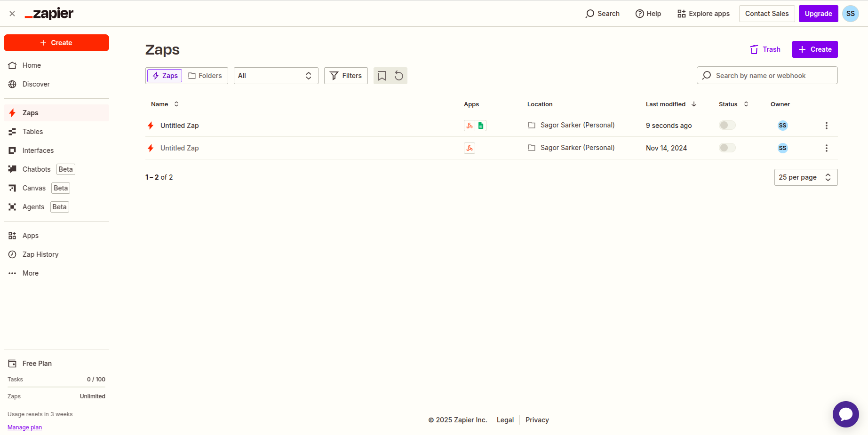The height and width of the screenshot is (435, 868).
Task: Sort by the Status column
Action: pos(733,104)
